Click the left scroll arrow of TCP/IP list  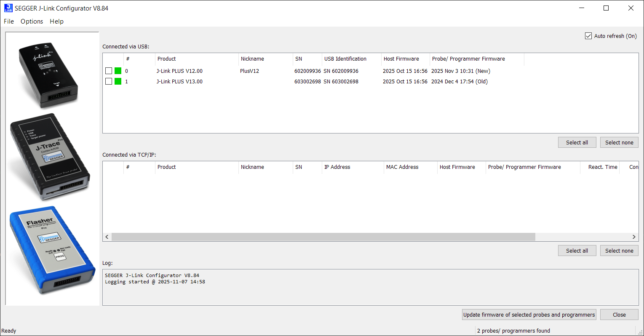(107, 237)
